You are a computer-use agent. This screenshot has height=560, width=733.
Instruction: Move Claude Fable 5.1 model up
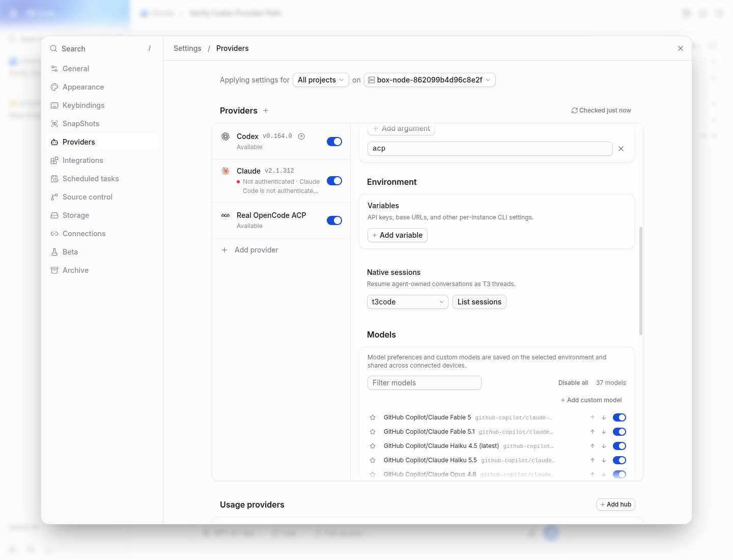point(593,432)
